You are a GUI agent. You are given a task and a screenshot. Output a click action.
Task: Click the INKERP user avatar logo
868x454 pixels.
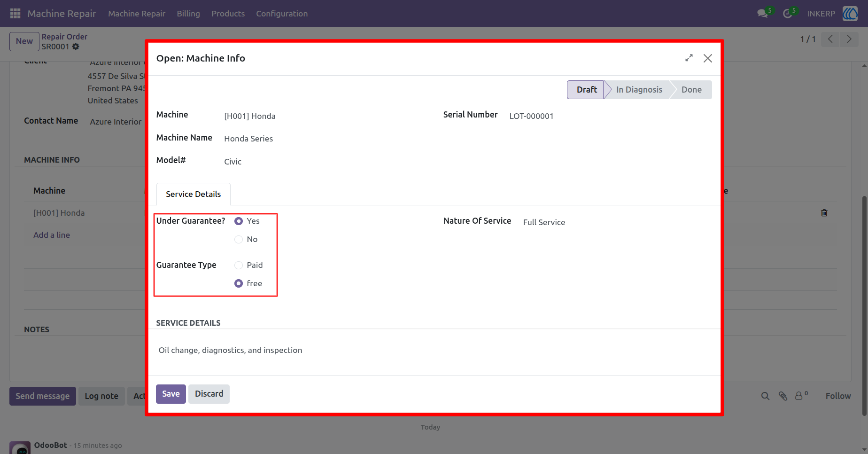850,14
